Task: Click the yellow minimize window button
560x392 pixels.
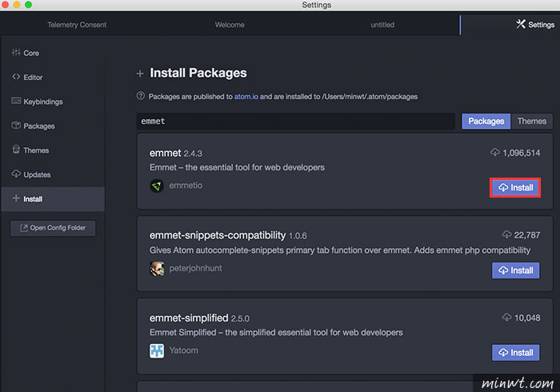Action: [x=17, y=5]
